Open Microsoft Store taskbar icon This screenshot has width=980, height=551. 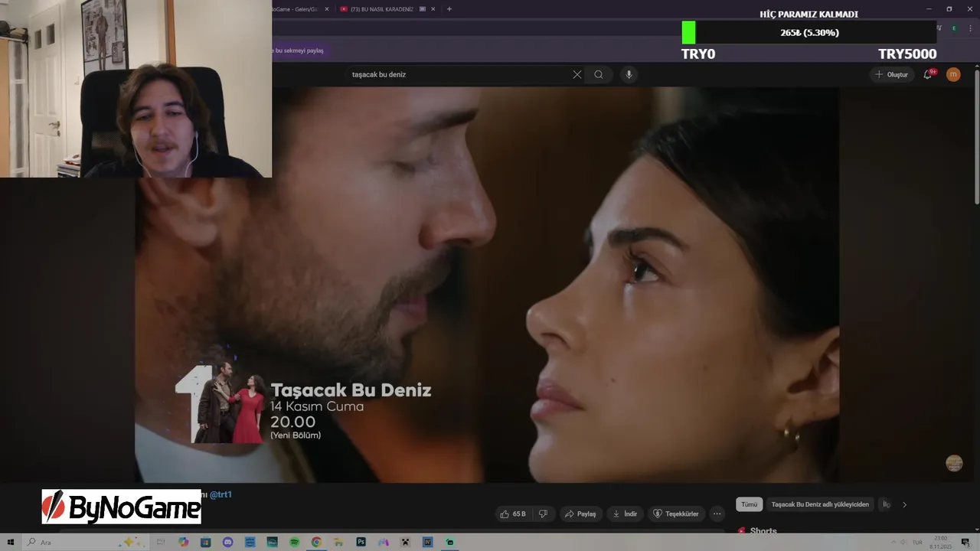(x=205, y=542)
